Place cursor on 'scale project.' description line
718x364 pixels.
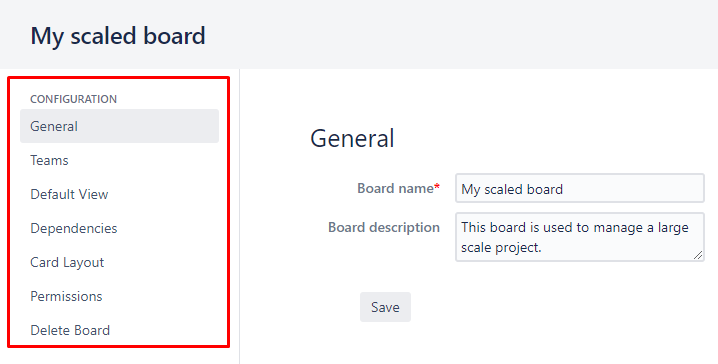[501, 248]
